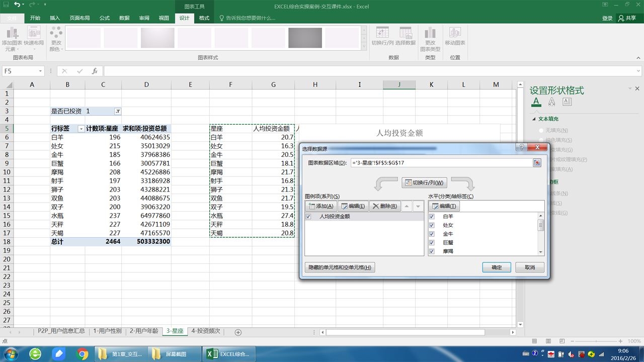
Task: Delete the selected series with 删除
Action: (384, 206)
